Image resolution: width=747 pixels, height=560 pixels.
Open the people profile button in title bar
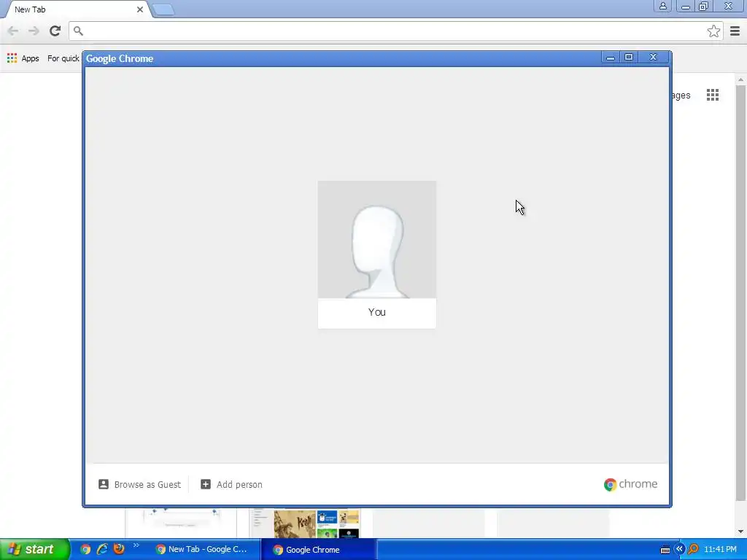coord(662,6)
